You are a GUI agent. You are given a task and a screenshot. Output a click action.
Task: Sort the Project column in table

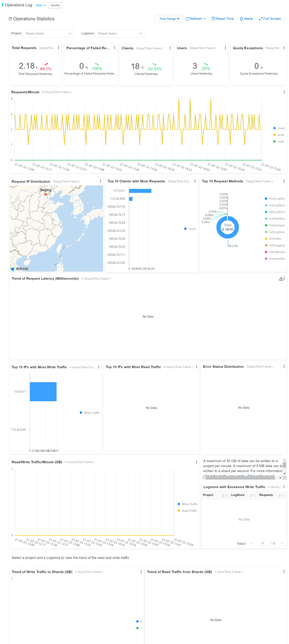223,495
